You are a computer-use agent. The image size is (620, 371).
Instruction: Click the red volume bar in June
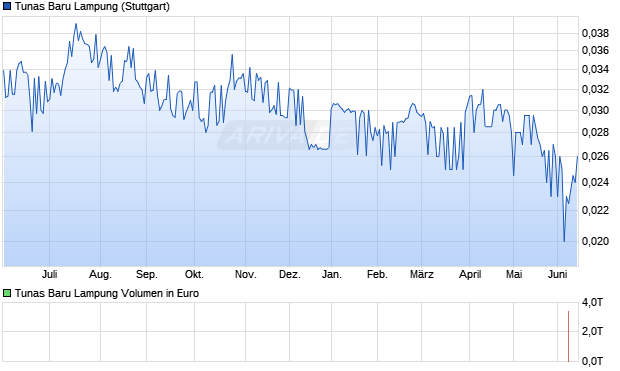coord(569,336)
